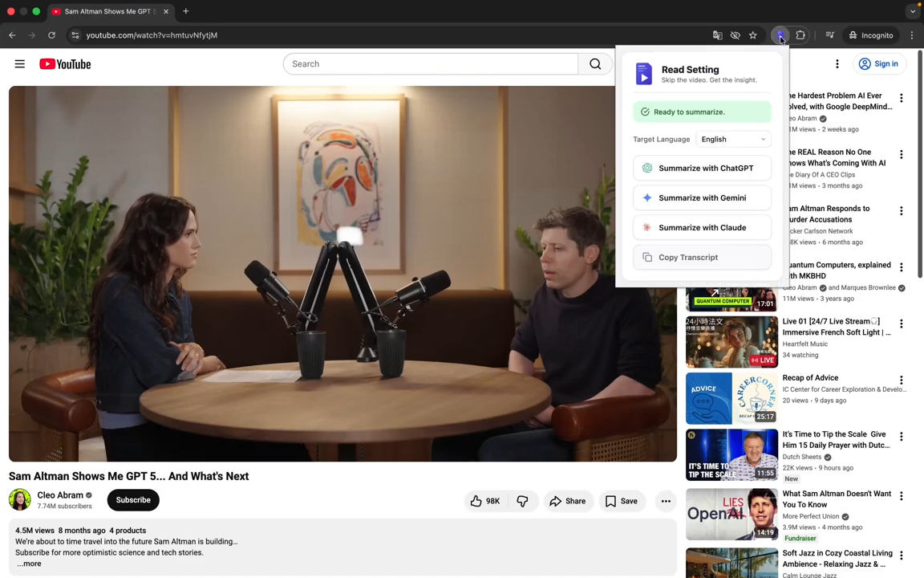Open options for 'Altman Responds to' video

[901, 211]
